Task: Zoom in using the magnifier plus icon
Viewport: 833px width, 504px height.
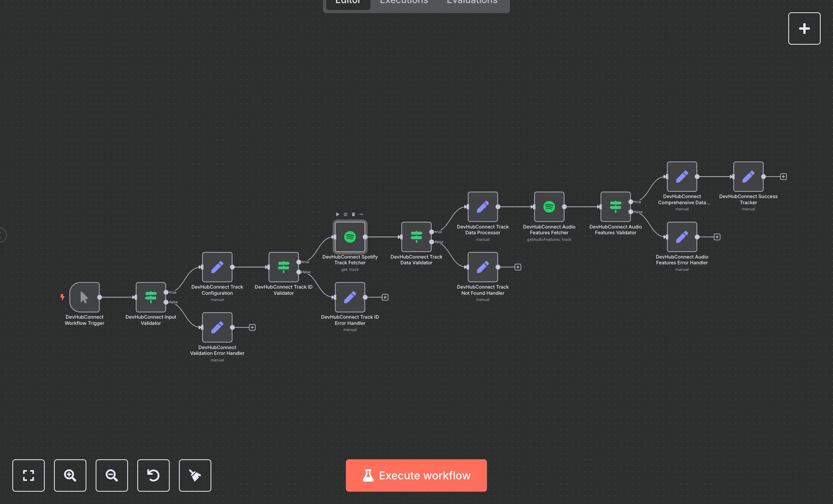Action: click(70, 475)
